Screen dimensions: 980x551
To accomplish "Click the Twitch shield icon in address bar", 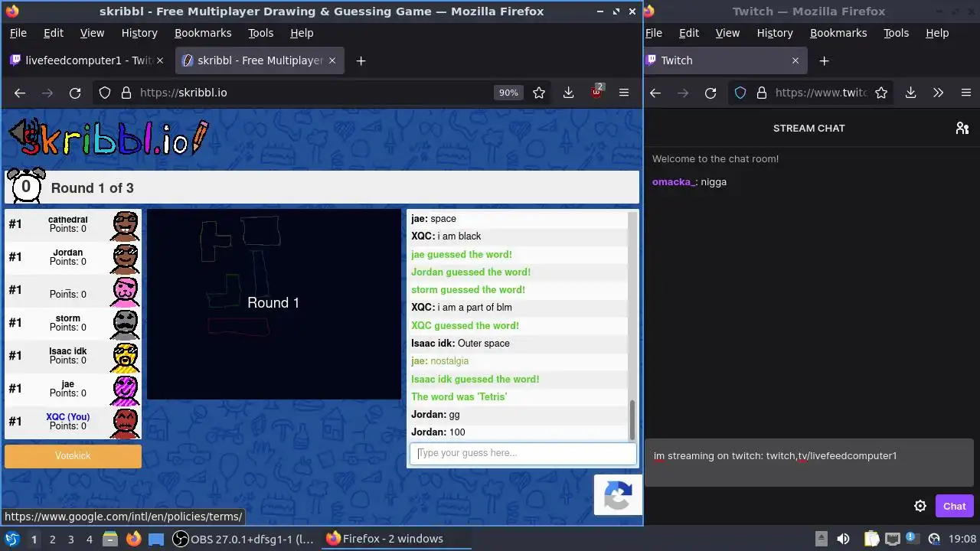I will click(740, 93).
